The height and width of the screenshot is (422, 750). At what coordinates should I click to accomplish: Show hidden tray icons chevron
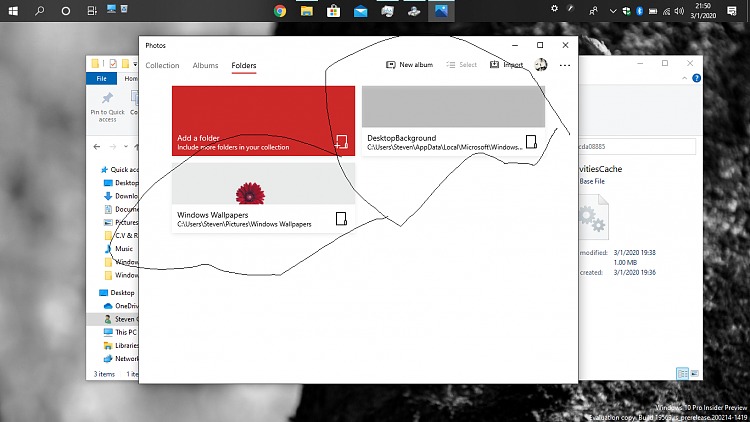(613, 11)
